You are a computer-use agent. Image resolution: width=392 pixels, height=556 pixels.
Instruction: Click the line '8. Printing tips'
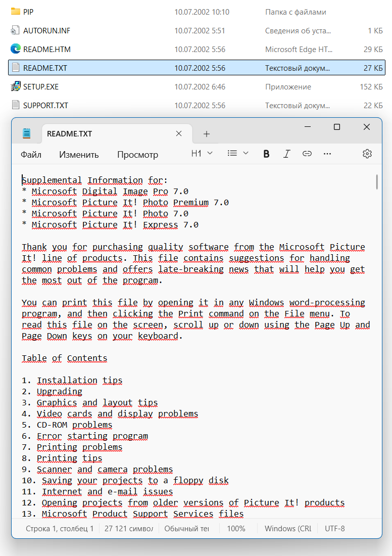coord(62,458)
